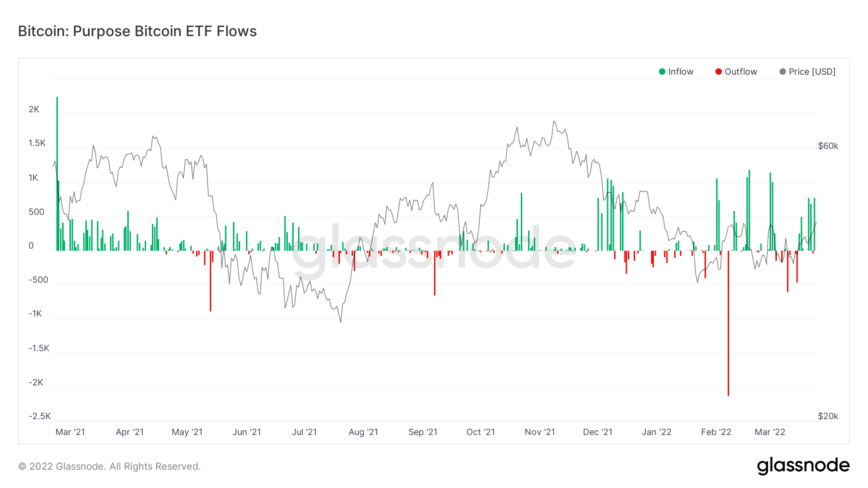This screenshot has width=868, height=488.
Task: Click the gray Price legend dot
Action: coord(783,72)
